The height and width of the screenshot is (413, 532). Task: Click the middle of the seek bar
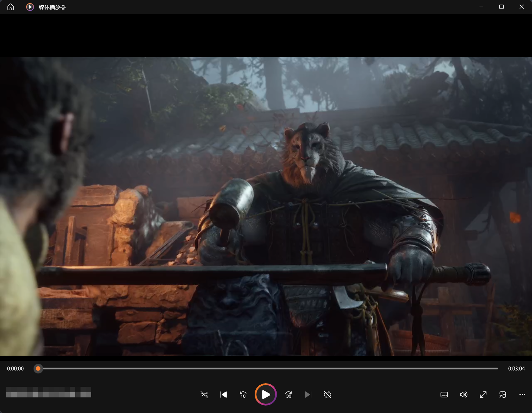pyautogui.click(x=268, y=369)
